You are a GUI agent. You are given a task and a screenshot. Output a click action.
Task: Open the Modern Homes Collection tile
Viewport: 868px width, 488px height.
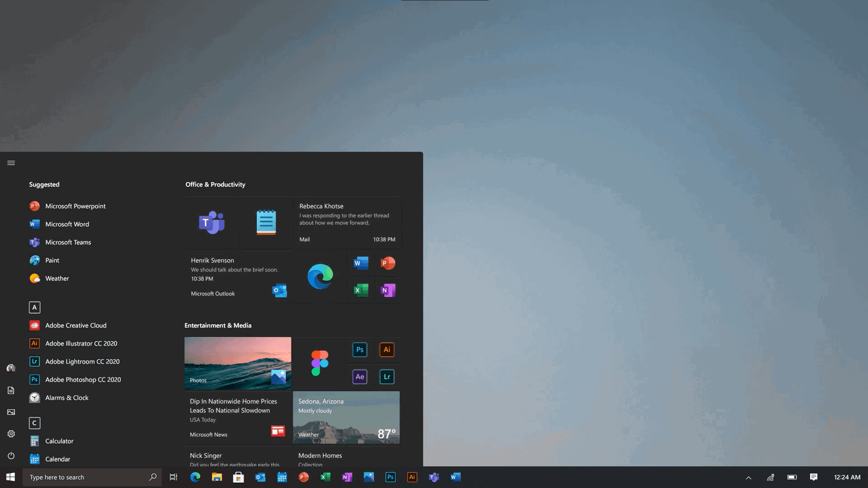[x=346, y=456]
